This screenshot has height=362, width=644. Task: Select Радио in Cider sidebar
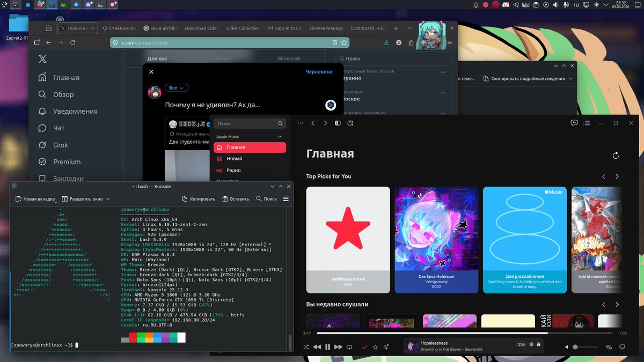tap(250, 170)
